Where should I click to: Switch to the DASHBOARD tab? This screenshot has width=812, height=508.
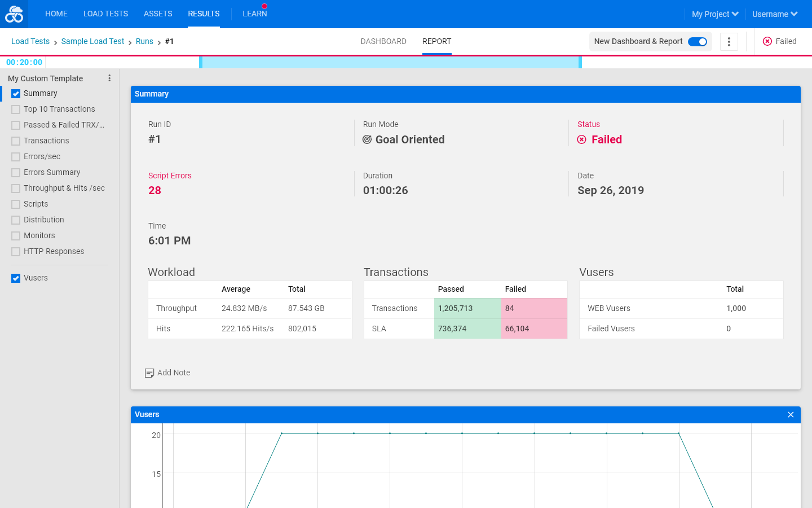tap(383, 41)
